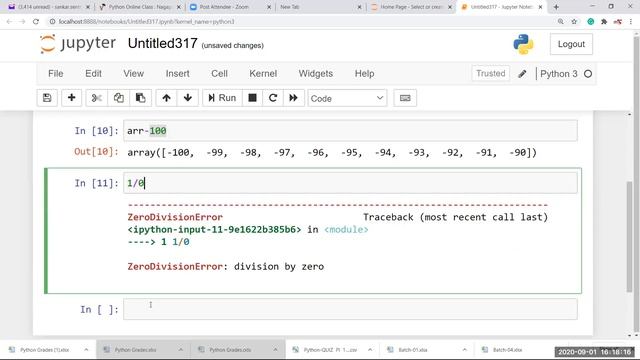Image resolution: width=640 pixels, height=360 pixels.
Task: Copy selected cells icon
Action: 119,98
